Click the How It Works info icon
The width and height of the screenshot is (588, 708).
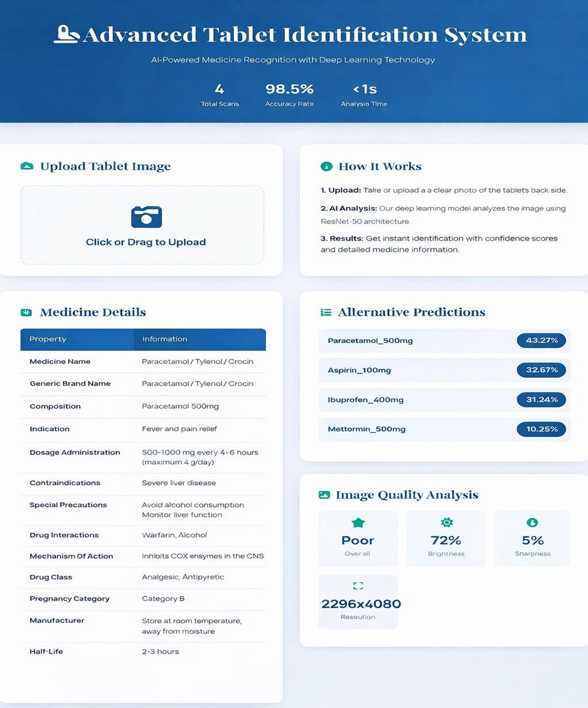[x=326, y=166]
